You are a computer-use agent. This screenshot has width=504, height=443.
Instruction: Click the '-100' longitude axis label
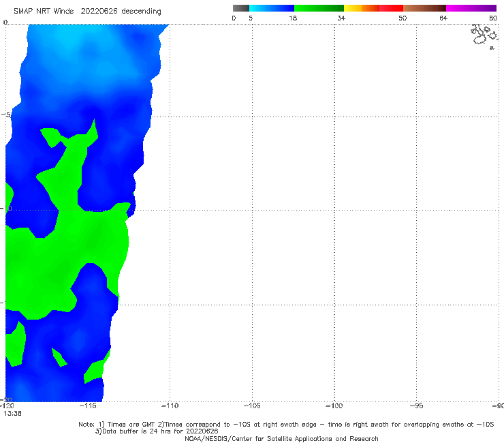tap(334, 406)
